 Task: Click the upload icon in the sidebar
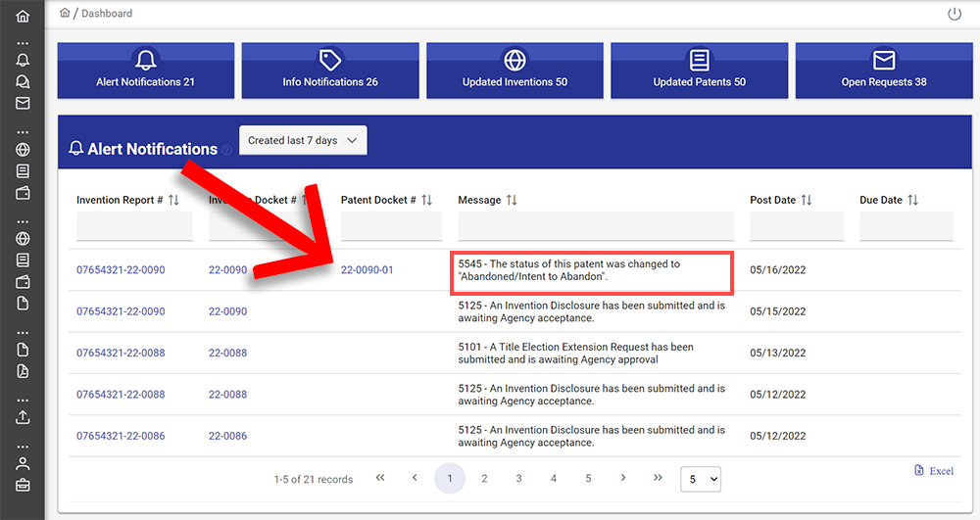pyautogui.click(x=23, y=417)
